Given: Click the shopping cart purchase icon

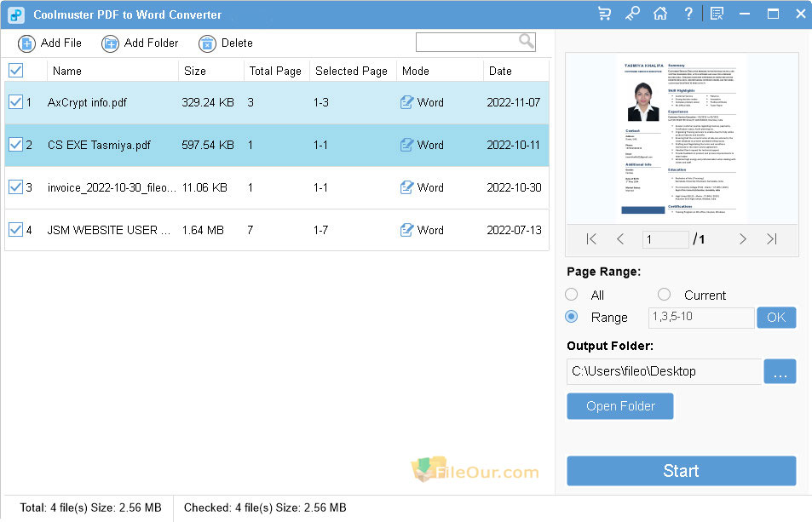Looking at the screenshot, I should tap(605, 14).
